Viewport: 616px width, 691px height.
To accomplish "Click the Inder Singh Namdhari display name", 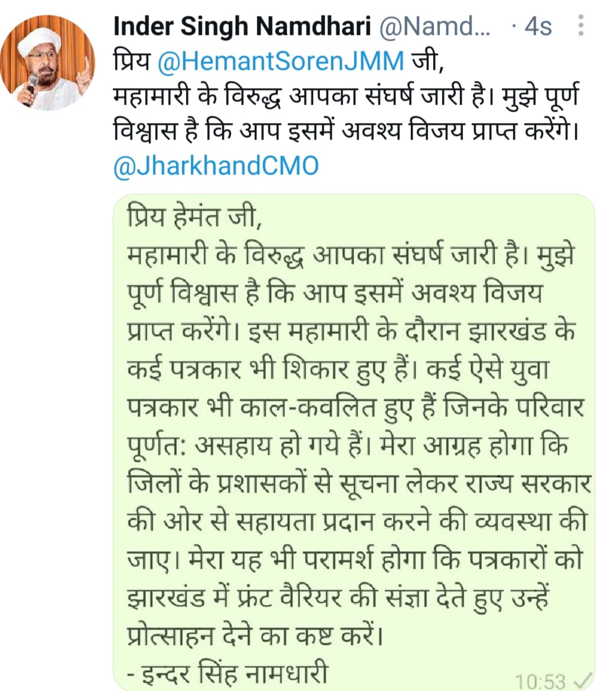I will point(242,27).
